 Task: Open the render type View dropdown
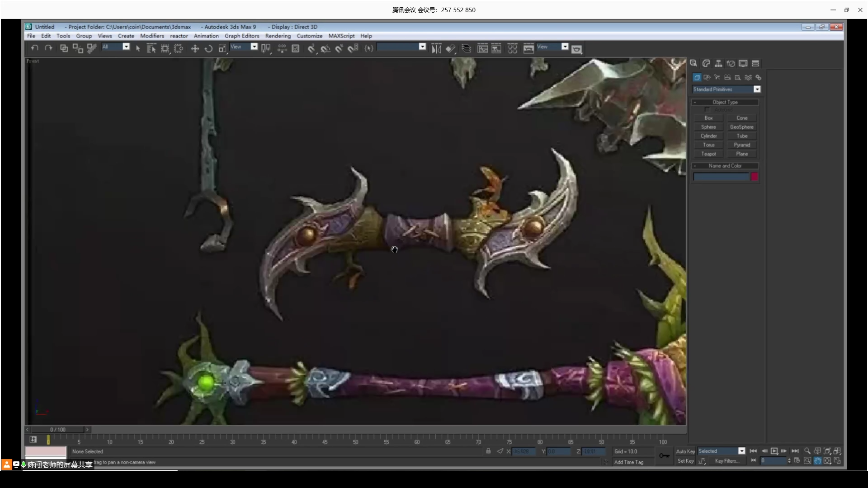pyautogui.click(x=552, y=47)
